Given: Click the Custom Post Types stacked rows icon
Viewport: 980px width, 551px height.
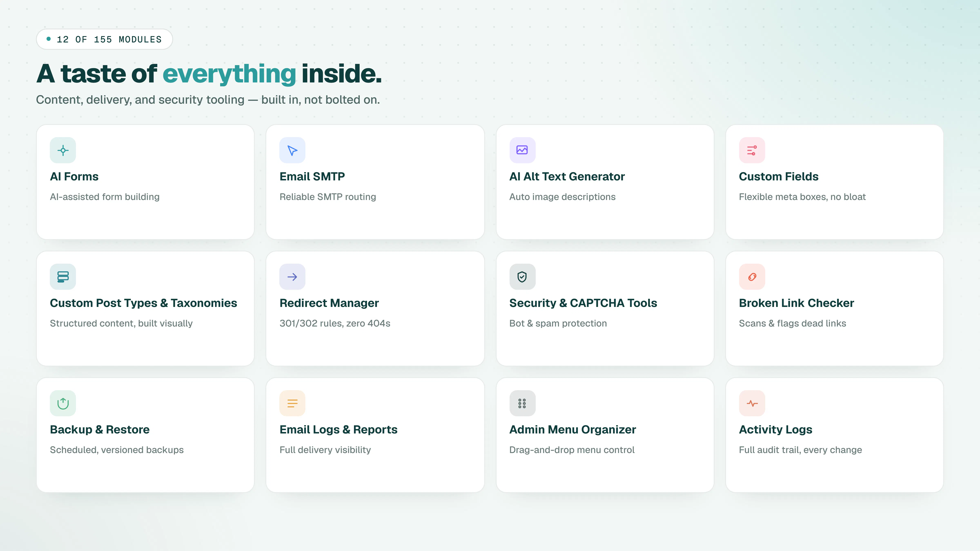Looking at the screenshot, I should pyautogui.click(x=63, y=277).
